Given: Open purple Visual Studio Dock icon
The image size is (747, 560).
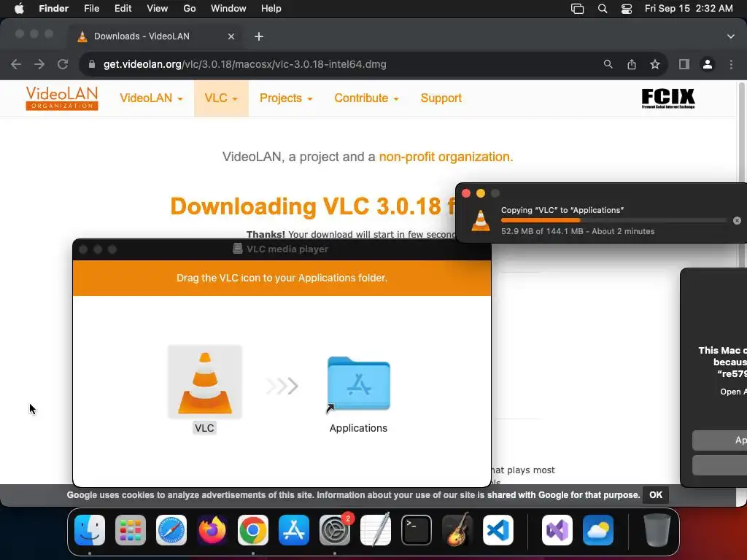Looking at the screenshot, I should point(557,530).
